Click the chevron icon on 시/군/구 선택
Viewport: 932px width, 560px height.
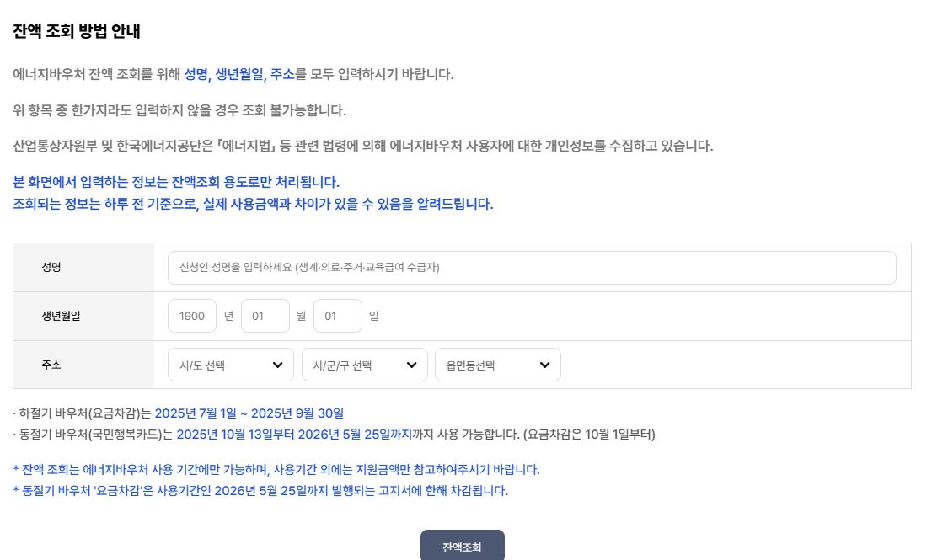point(410,364)
